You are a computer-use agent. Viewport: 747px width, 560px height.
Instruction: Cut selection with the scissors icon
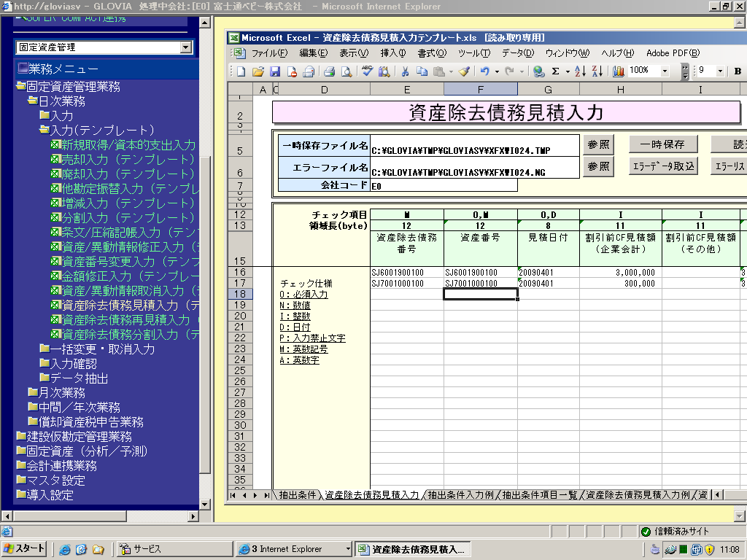(405, 71)
